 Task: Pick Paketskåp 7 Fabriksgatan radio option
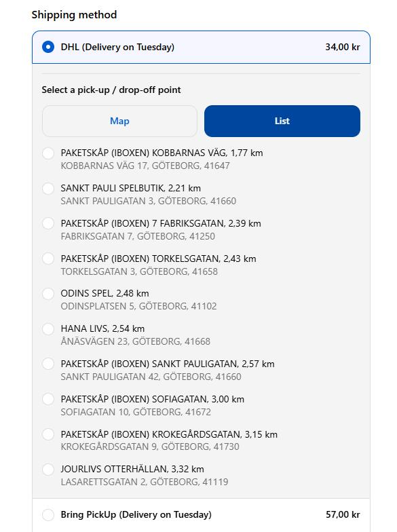[x=48, y=224]
